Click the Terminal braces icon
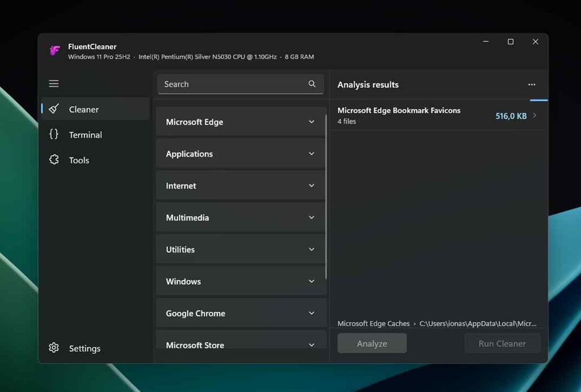 pos(54,134)
